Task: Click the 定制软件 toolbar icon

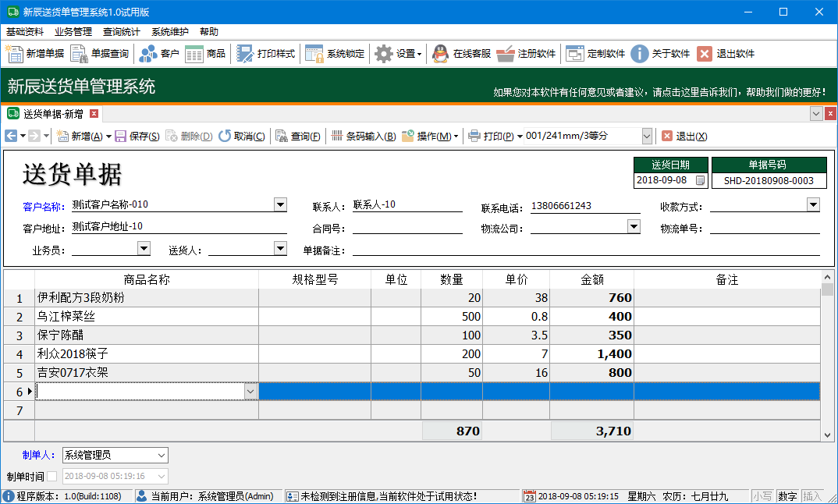Action: tap(574, 54)
